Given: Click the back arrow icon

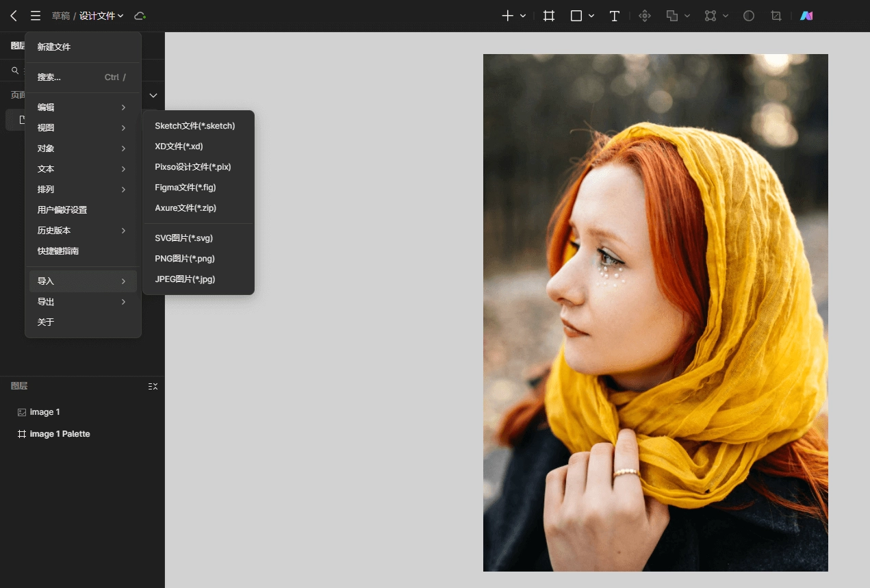Looking at the screenshot, I should 14,16.
